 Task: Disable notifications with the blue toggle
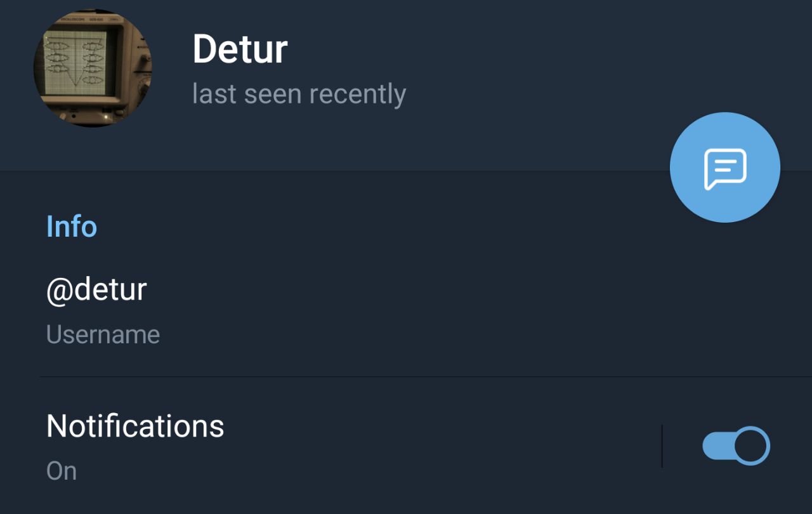pyautogui.click(x=736, y=445)
